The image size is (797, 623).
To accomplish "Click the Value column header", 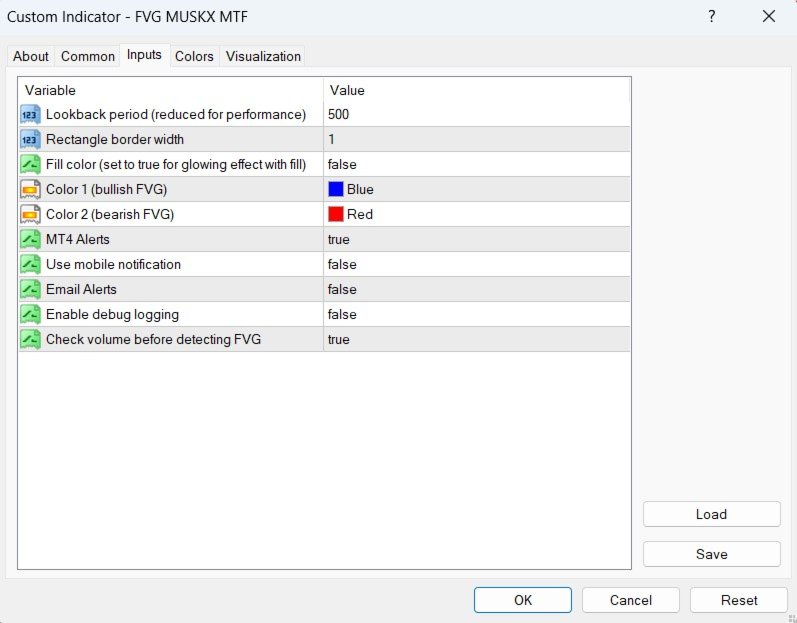I will [x=477, y=90].
